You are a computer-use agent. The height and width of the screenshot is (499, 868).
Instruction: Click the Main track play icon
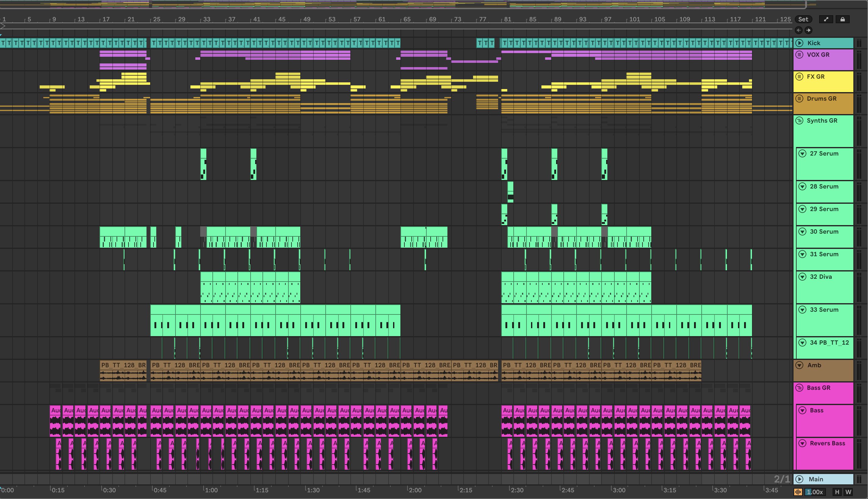[799, 479]
